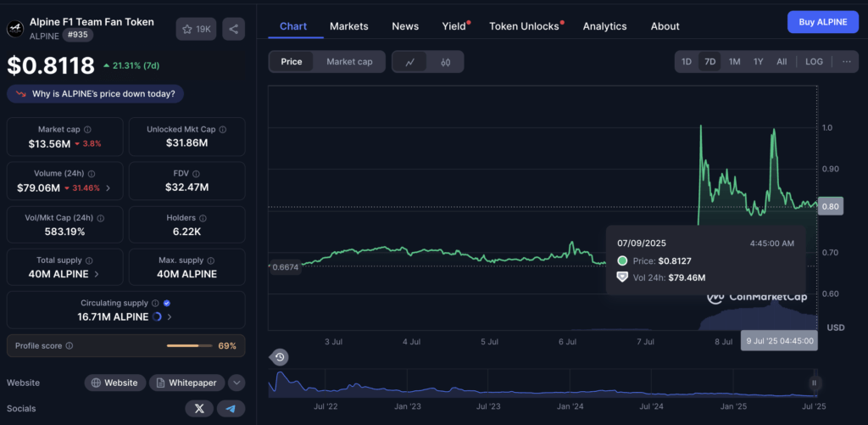Click info icon beside Circulating supply
868x425 pixels.
(x=156, y=303)
